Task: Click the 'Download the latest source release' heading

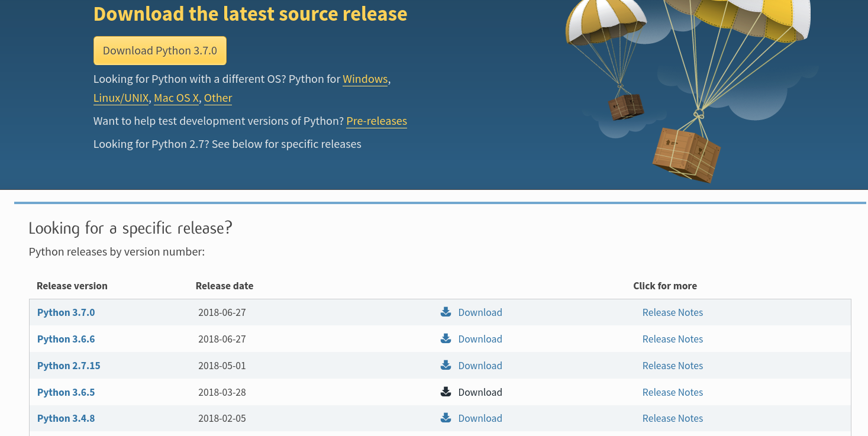Action: [250, 14]
